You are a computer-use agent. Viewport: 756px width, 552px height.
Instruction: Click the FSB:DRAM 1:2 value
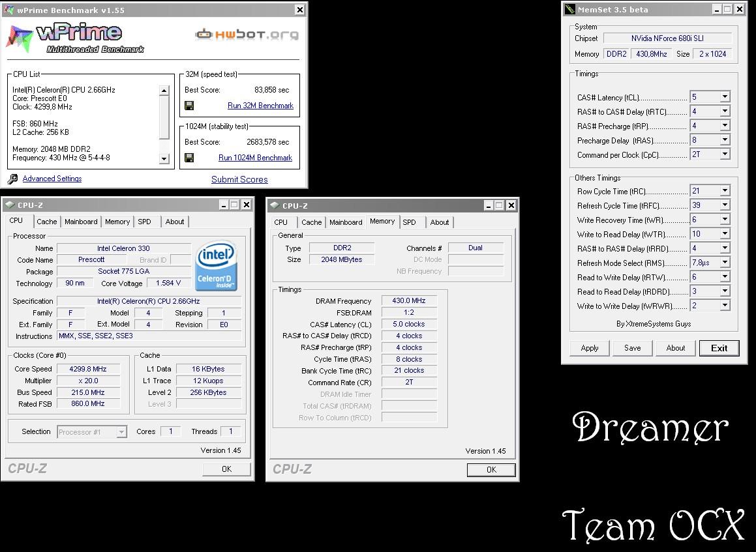click(x=409, y=312)
